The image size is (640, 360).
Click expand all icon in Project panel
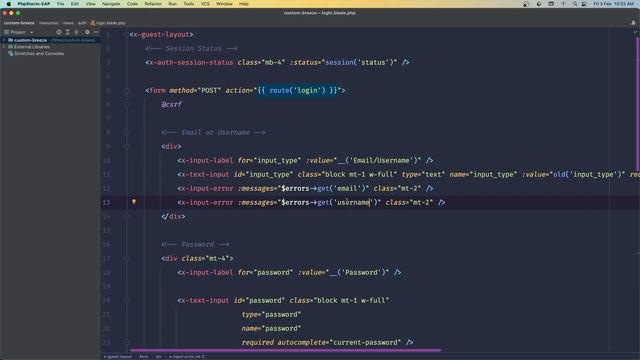[x=68, y=32]
